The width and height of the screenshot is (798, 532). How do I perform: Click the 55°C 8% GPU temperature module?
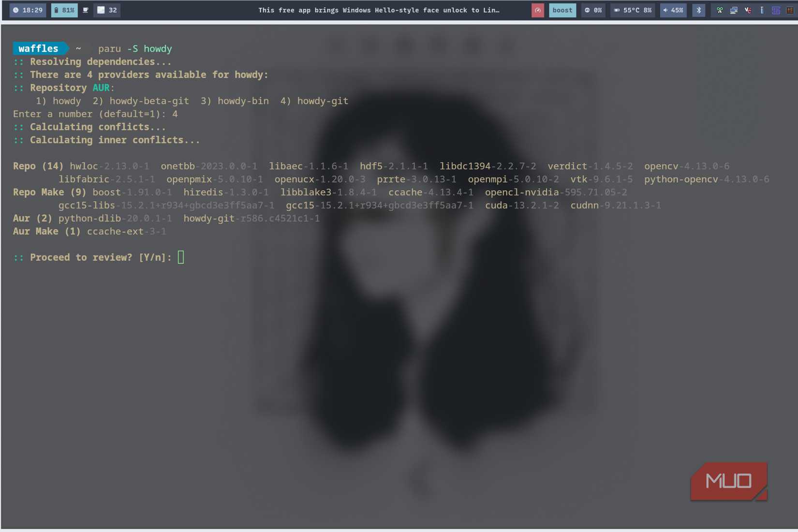[633, 10]
